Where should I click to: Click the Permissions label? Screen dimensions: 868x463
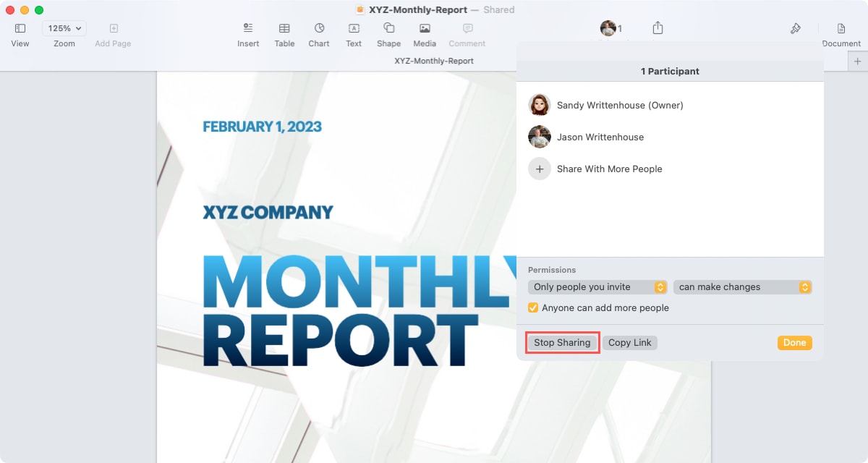click(x=552, y=270)
